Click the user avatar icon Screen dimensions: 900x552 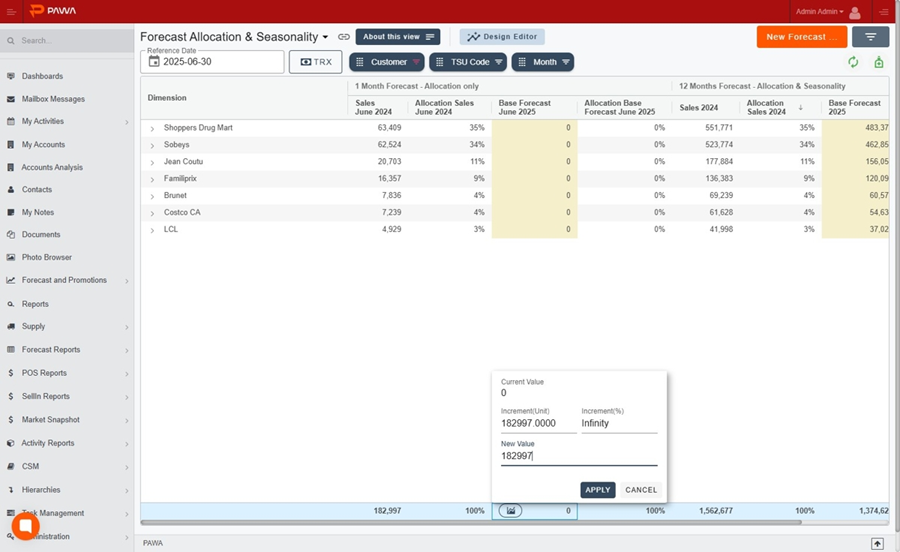pos(855,12)
